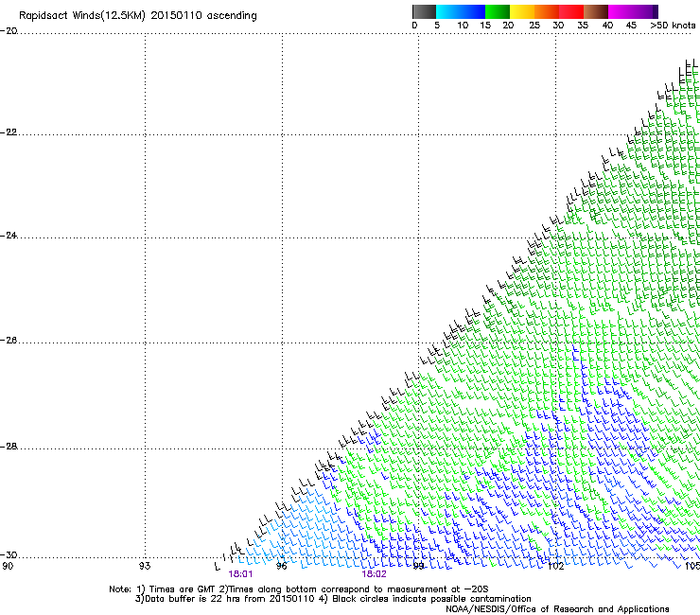Image resolution: width=700 pixels, height=615 pixels.
Task: Click the '25' legend scale label
Action: (x=534, y=26)
